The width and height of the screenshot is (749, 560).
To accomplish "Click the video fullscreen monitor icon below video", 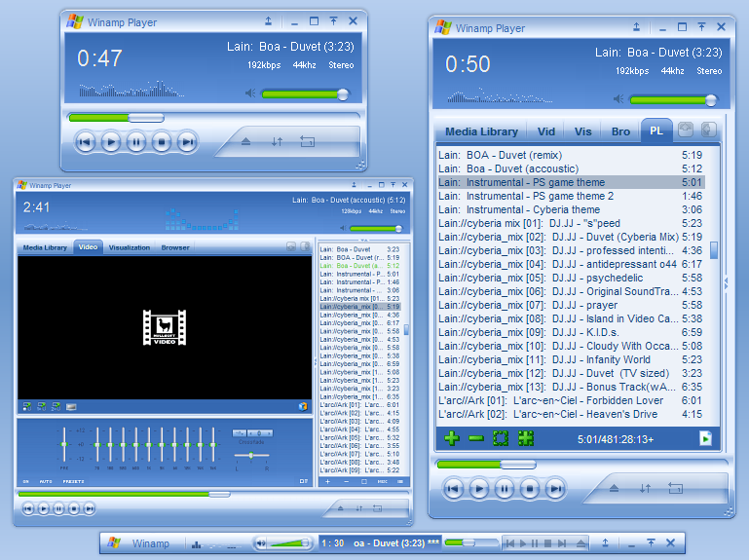I will [71, 407].
